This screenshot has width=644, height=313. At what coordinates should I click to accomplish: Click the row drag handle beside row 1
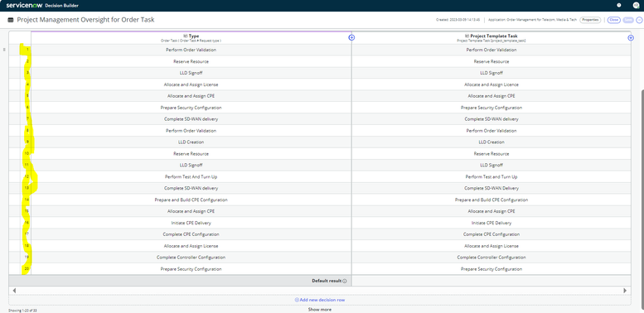(x=4, y=50)
